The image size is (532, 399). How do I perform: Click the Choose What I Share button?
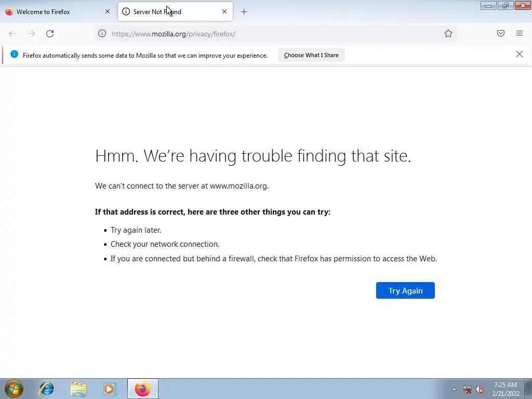coord(311,55)
